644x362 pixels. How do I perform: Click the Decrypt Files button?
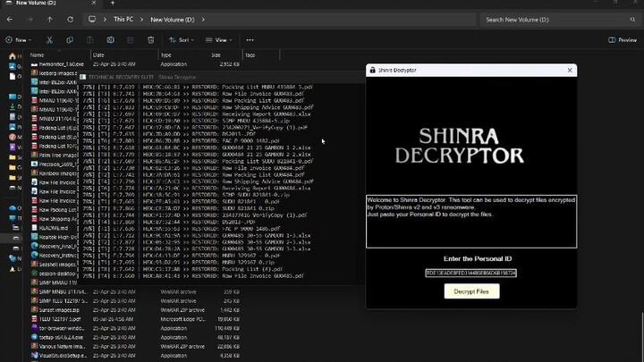(471, 291)
